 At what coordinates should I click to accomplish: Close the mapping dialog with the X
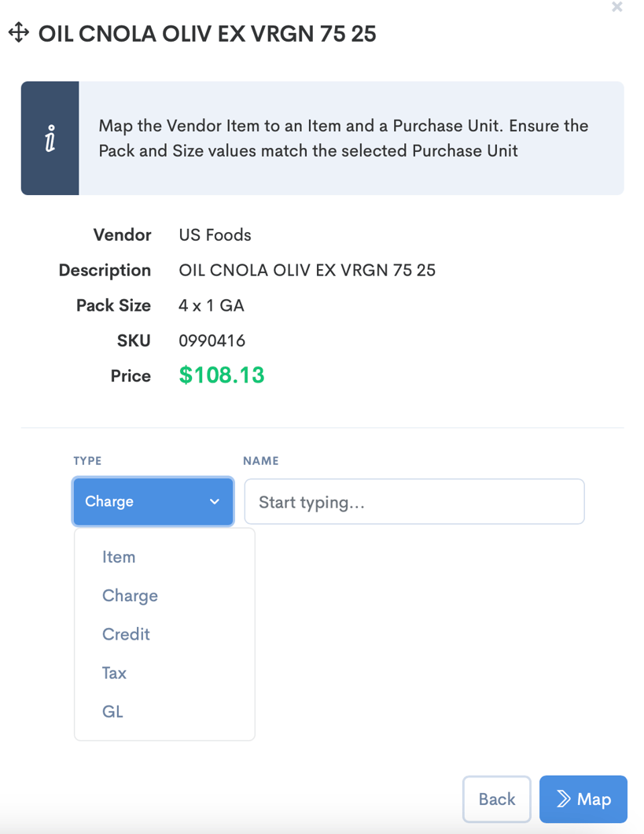tap(617, 7)
